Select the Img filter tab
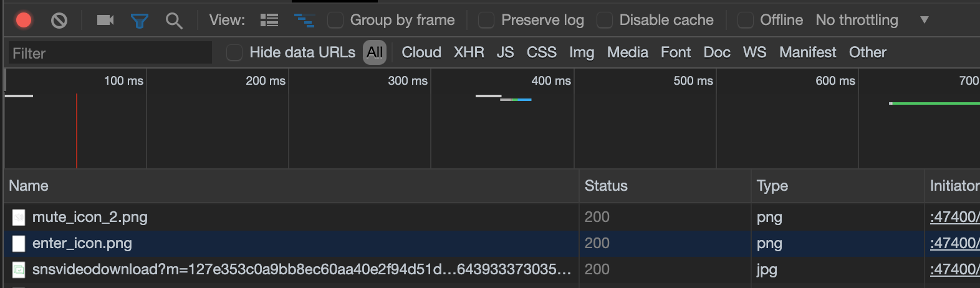Image resolution: width=980 pixels, height=288 pixels. [582, 52]
